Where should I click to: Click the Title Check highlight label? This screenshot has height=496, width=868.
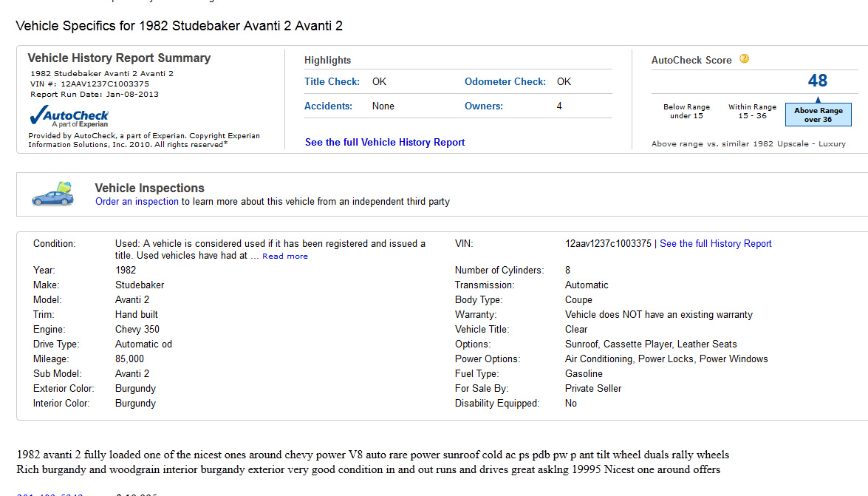tap(332, 81)
